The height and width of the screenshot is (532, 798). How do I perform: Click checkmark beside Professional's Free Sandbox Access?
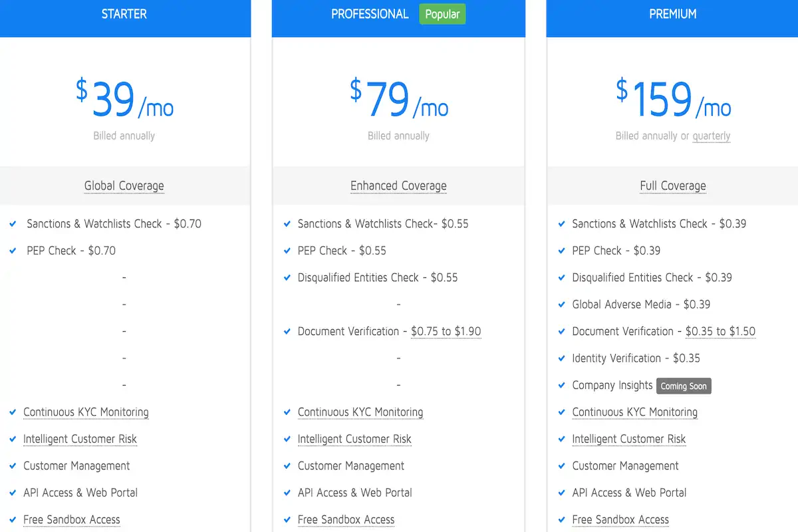(x=287, y=520)
